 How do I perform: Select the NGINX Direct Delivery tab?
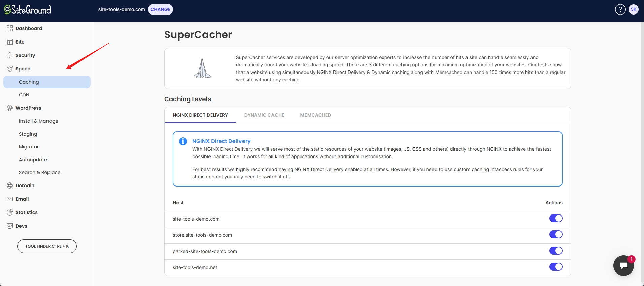pos(200,115)
